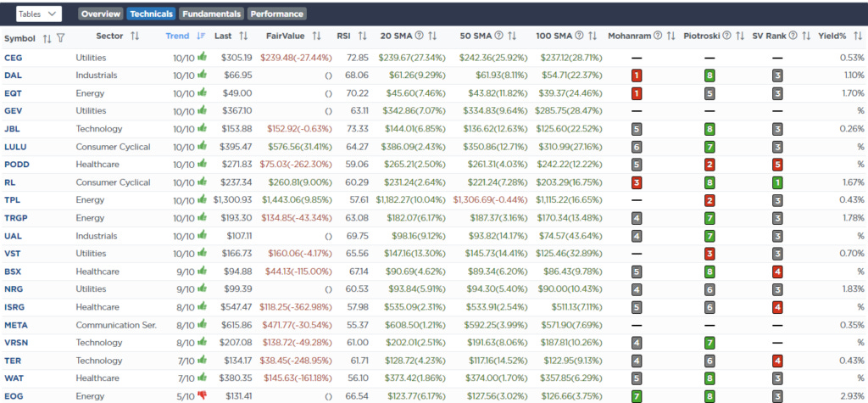Sort by Sector column arrows
Viewport: 868px width, 403px height.
[135, 36]
